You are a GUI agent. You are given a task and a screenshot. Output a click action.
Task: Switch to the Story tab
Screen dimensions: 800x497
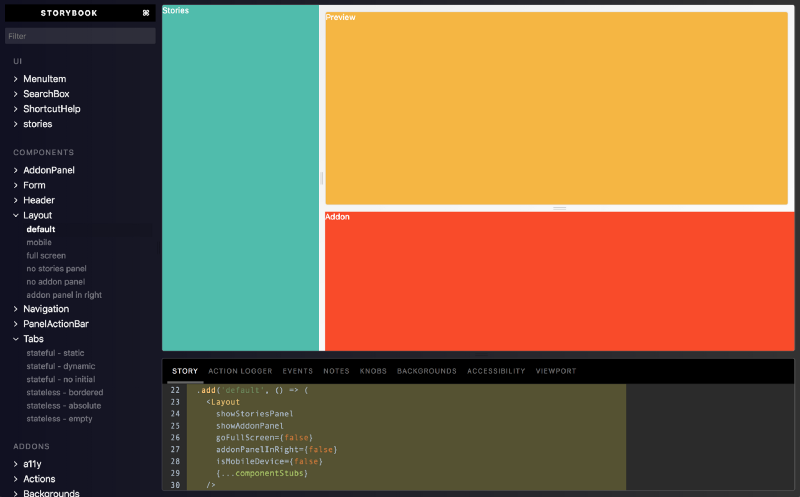[x=185, y=371]
